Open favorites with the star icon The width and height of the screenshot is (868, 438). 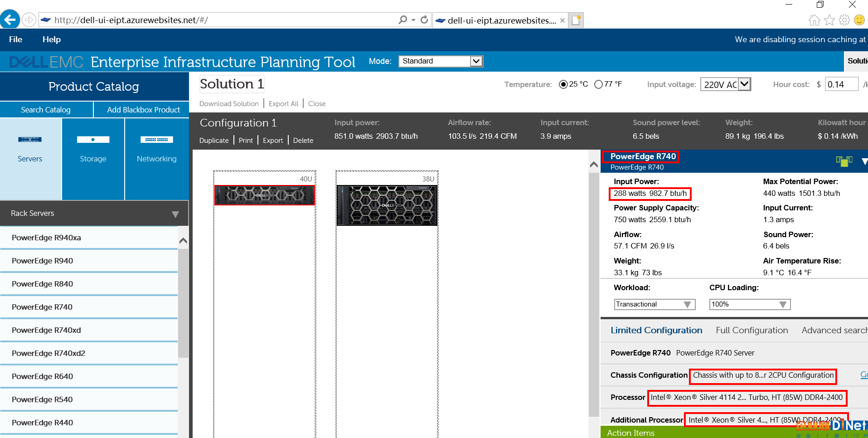tap(829, 20)
